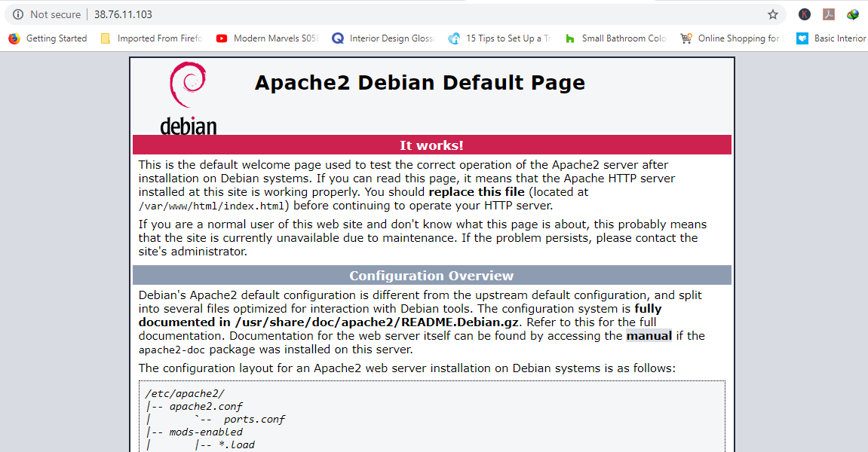Open the 'Small Bathroom Color' Houzz bookmark
The height and width of the screenshot is (452, 868).
point(615,38)
